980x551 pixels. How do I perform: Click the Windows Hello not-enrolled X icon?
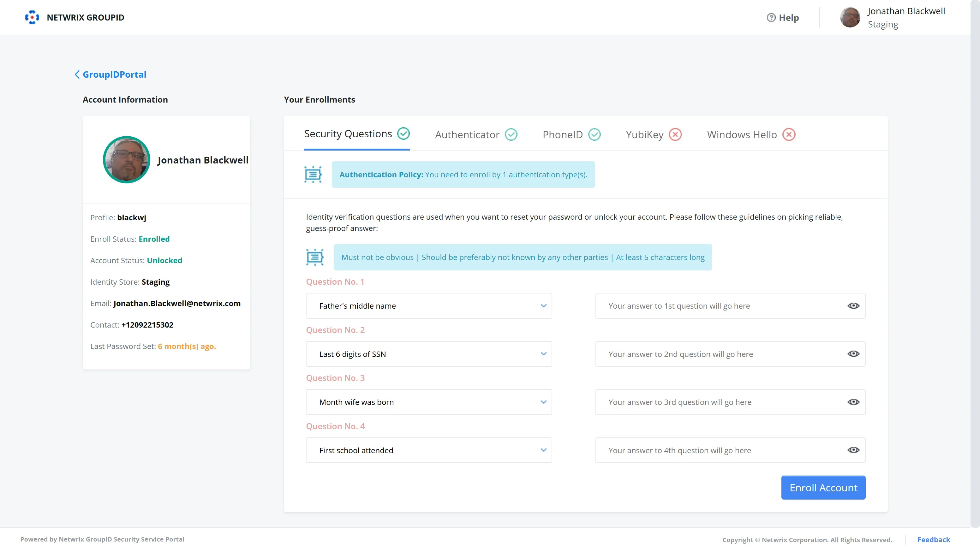(789, 135)
